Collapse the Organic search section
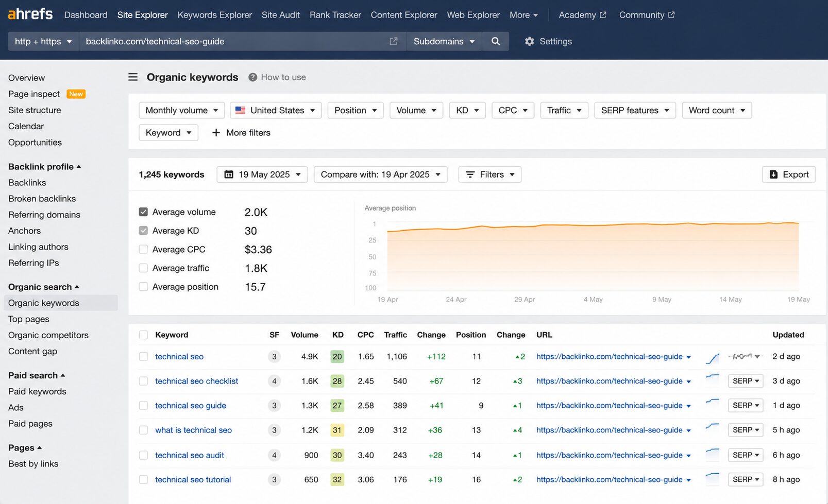 (43, 287)
